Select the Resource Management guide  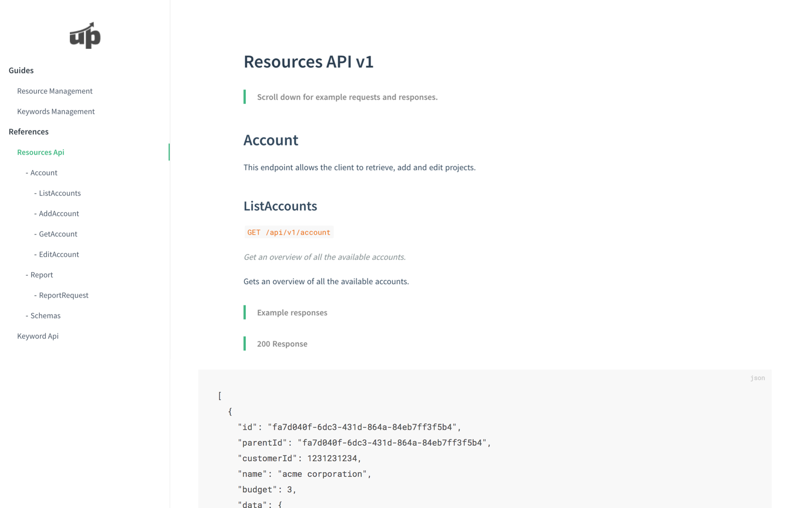55,91
